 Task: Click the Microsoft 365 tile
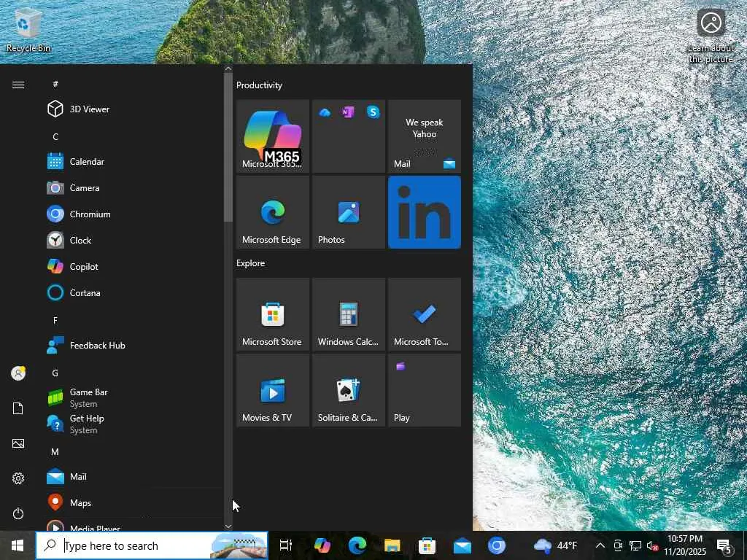(x=273, y=136)
